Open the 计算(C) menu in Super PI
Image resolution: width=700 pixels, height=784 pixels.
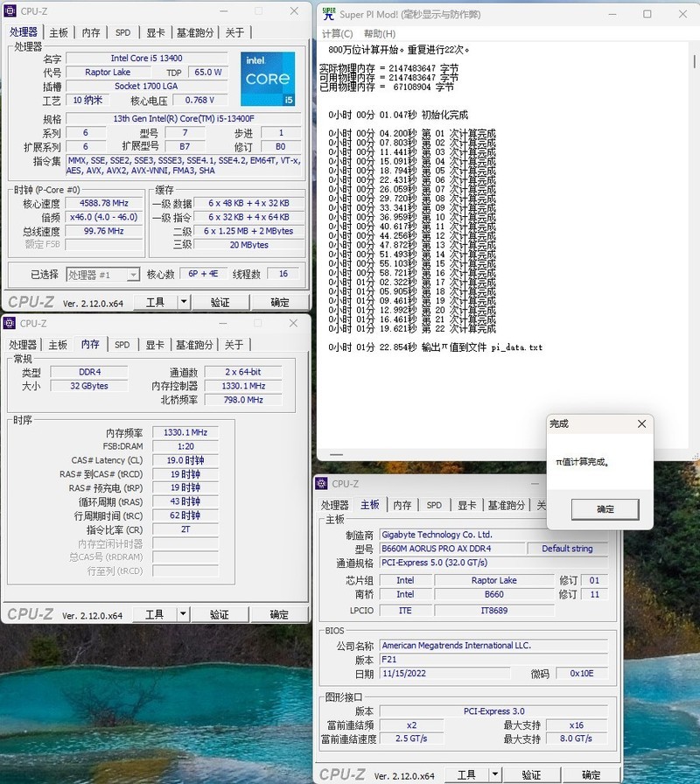coord(337,33)
